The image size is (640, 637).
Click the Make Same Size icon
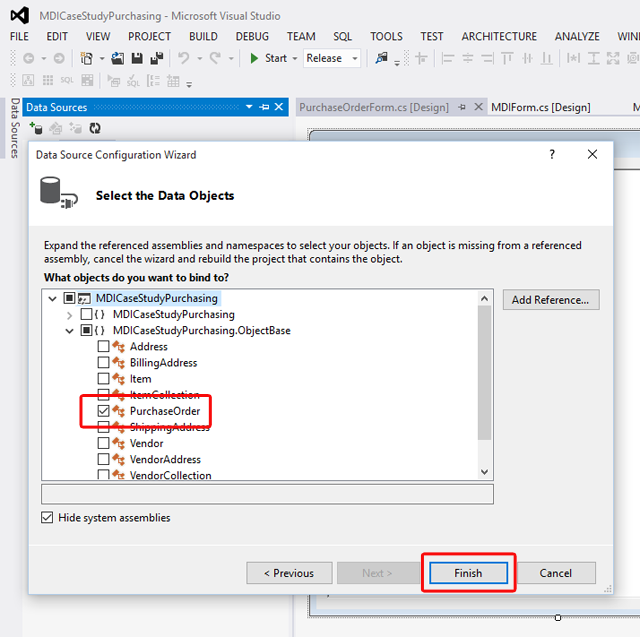[613, 58]
